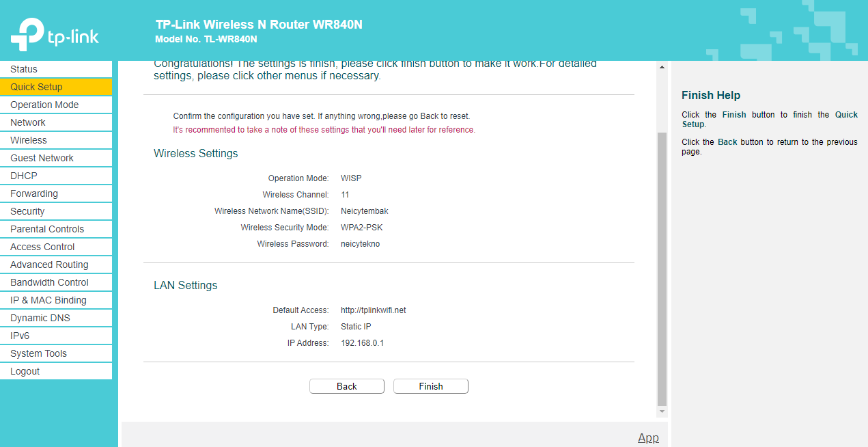
Task: Click the Back button
Action: (x=347, y=386)
